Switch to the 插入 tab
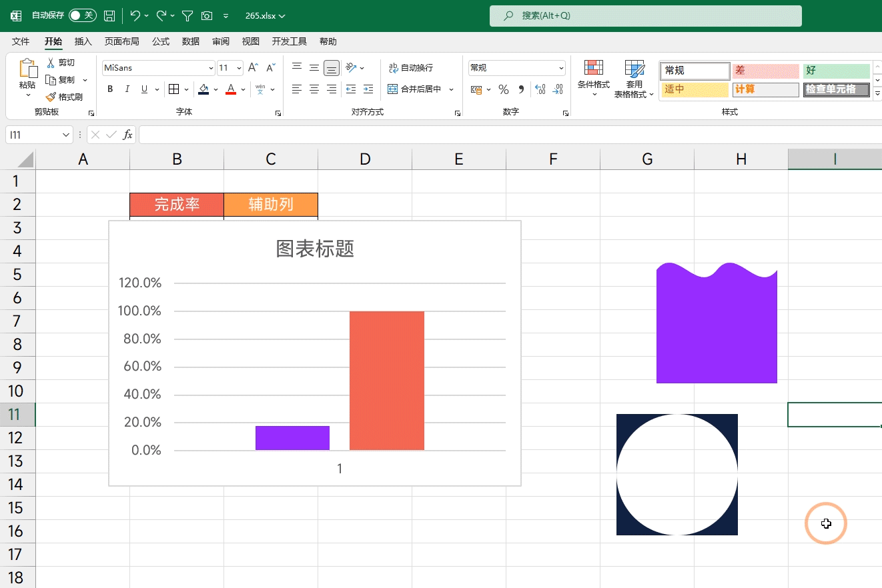882x588 pixels. click(x=83, y=41)
